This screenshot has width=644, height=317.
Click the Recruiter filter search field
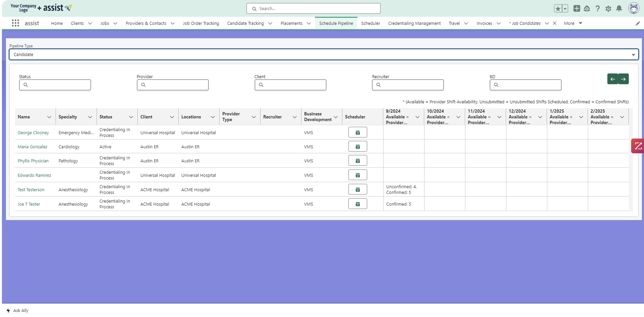point(408,85)
